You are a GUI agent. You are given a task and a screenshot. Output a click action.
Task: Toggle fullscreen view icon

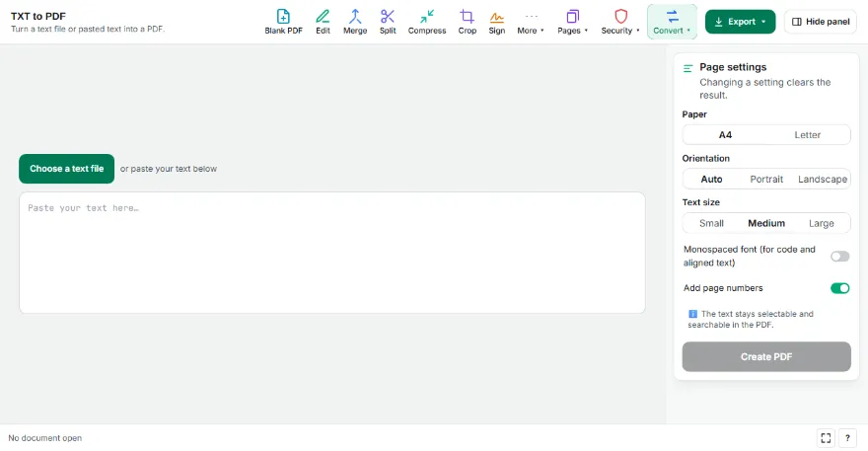(826, 438)
